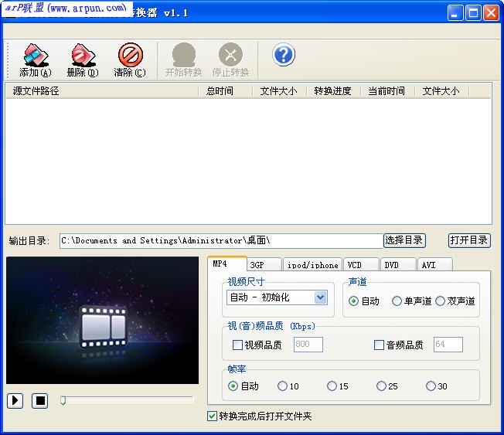Switch to the 3GP tab
This screenshot has height=435, width=504.
pyautogui.click(x=264, y=265)
